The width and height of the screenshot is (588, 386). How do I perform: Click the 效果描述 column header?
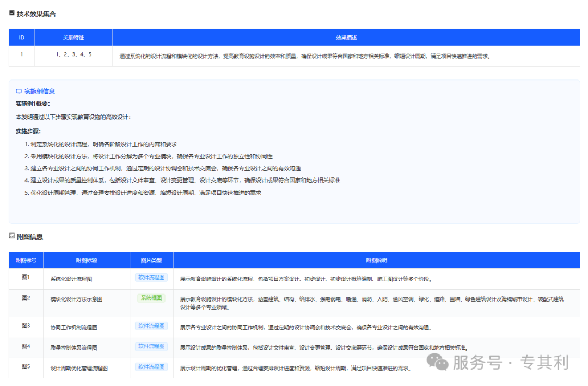tap(346, 38)
